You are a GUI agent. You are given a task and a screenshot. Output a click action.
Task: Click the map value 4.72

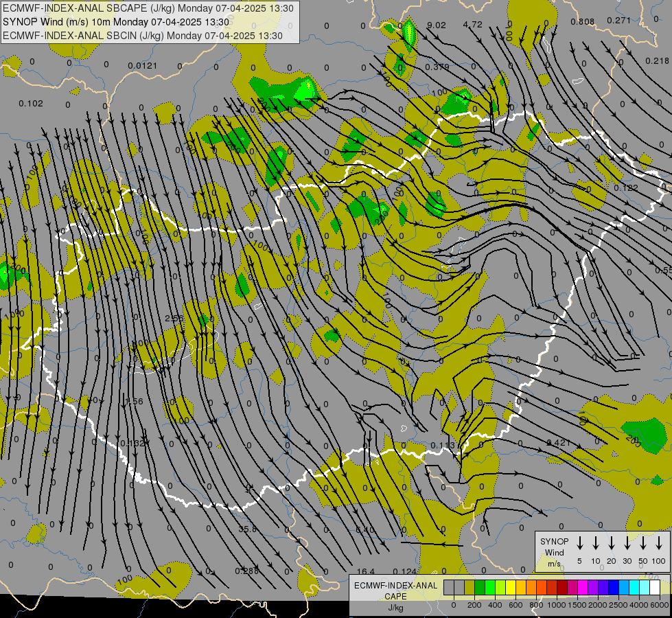pyautogui.click(x=473, y=25)
